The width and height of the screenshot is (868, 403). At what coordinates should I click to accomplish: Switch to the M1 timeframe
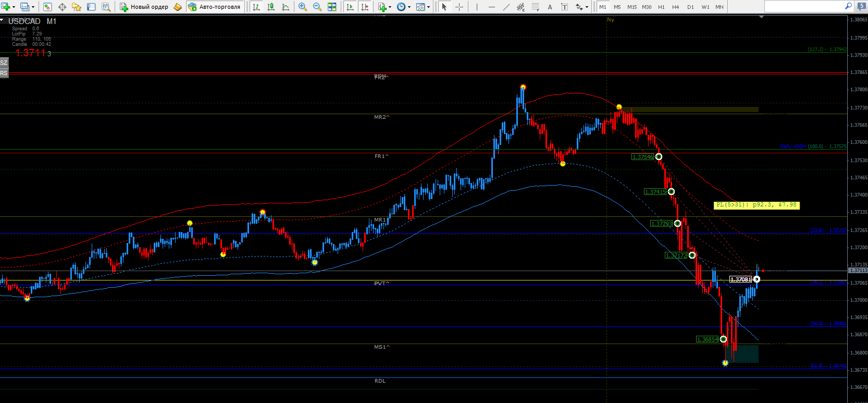coord(603,7)
